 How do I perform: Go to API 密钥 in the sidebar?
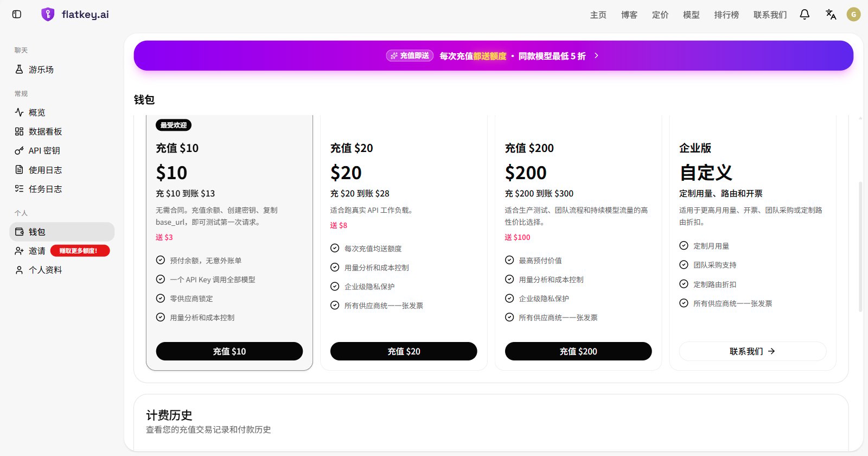(x=62, y=150)
